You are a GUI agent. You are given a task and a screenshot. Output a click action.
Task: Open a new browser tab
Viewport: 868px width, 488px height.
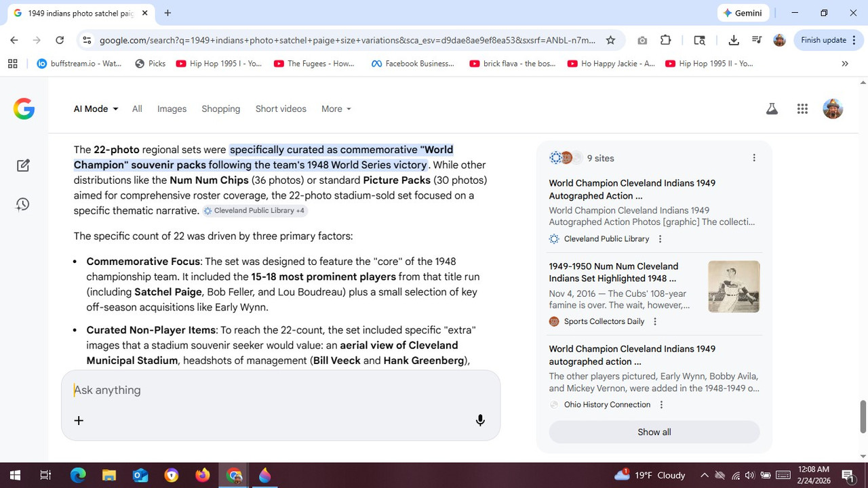pos(167,13)
